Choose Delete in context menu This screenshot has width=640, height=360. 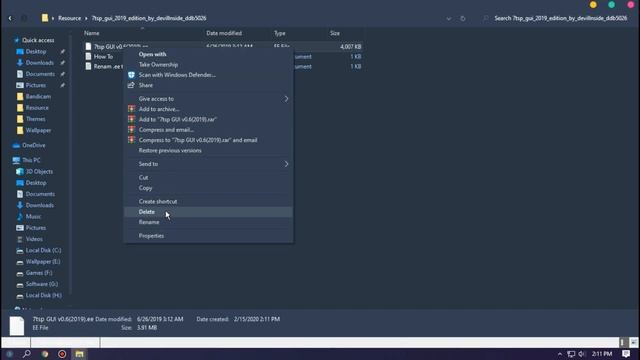point(147,212)
